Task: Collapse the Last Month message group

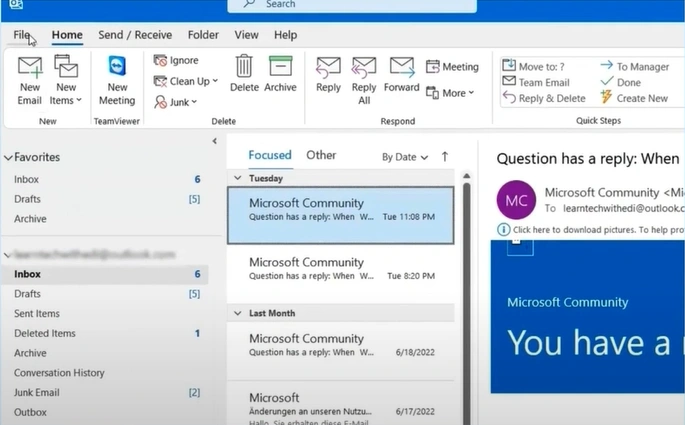Action: pos(238,313)
